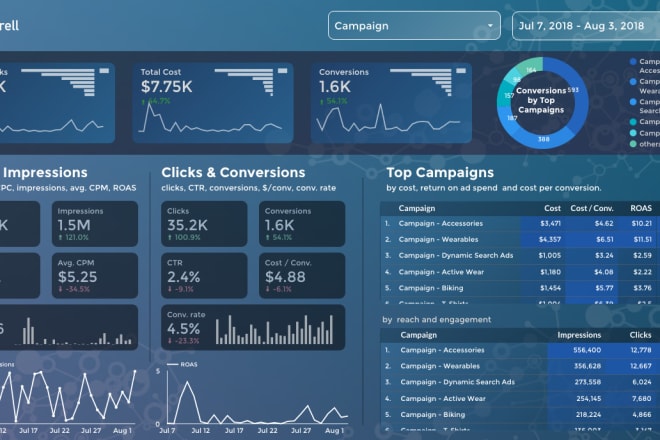Select Campaign - Active Wear in cost table
This screenshot has height=440, width=660.
pos(441,272)
